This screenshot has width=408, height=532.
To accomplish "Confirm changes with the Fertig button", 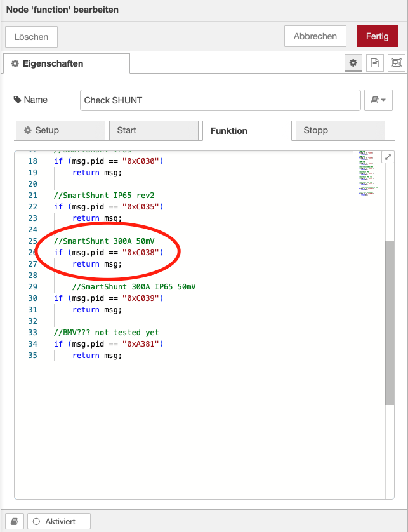I will [x=377, y=36].
